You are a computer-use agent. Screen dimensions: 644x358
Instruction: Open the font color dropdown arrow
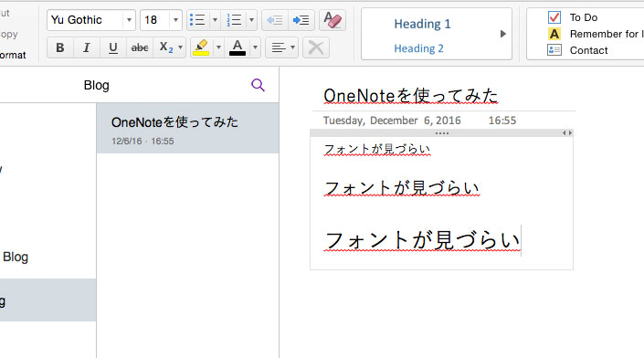coord(255,47)
